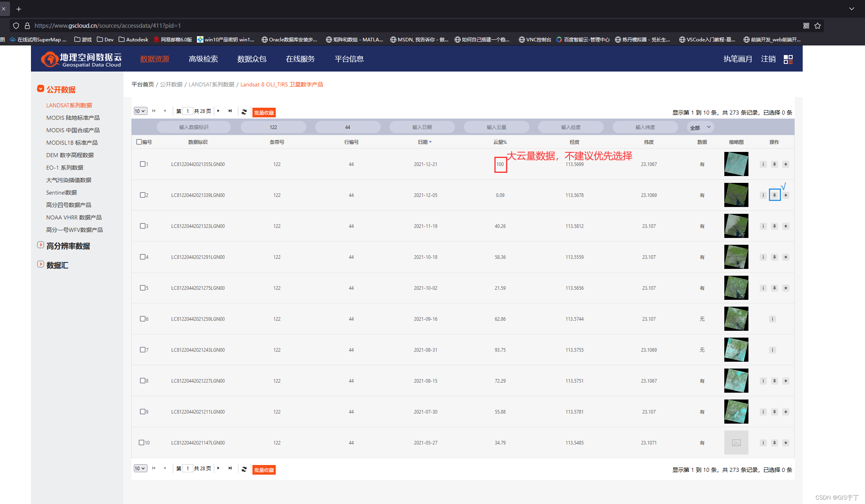Click the top 批量收藏 button

(264, 113)
